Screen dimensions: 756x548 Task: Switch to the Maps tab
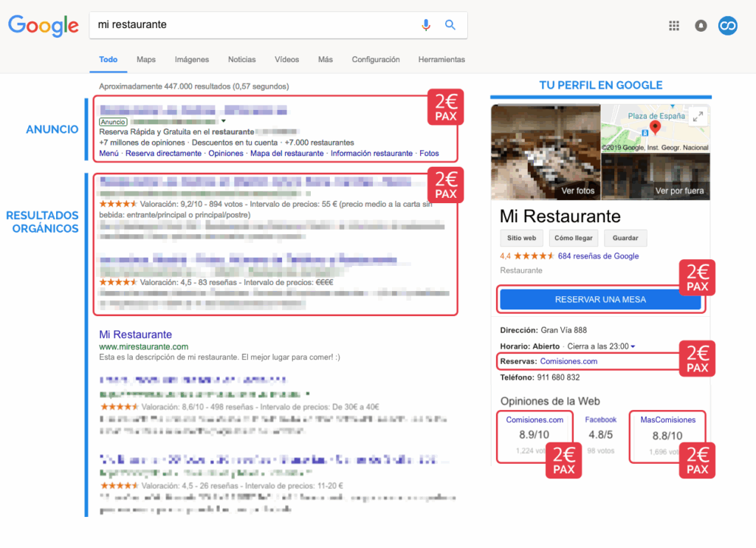[146, 59]
